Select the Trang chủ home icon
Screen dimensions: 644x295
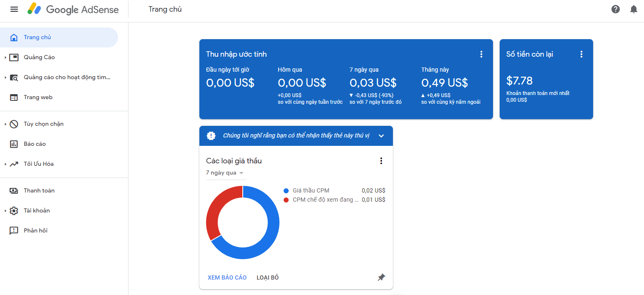[x=14, y=37]
